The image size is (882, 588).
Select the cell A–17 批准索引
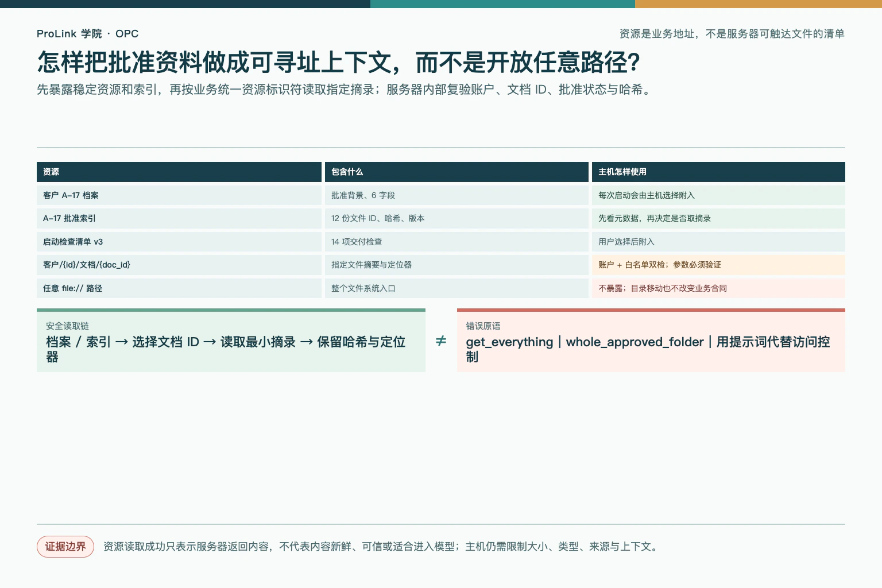(179, 218)
